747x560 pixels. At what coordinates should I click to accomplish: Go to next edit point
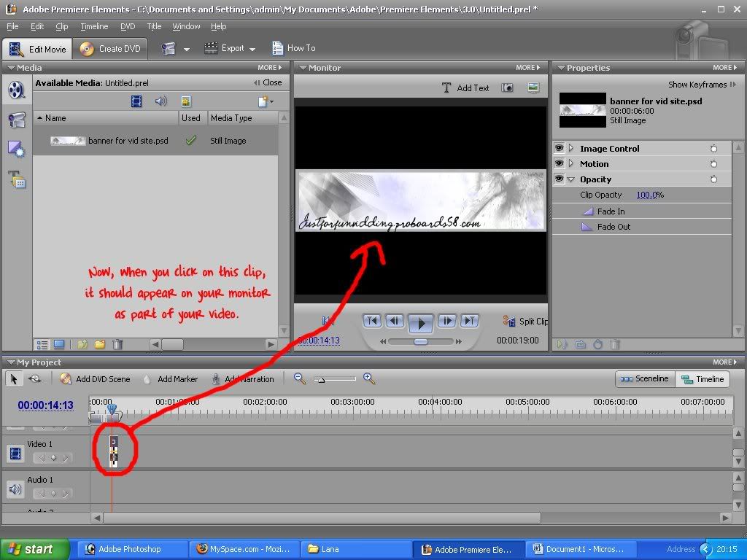click(x=469, y=321)
